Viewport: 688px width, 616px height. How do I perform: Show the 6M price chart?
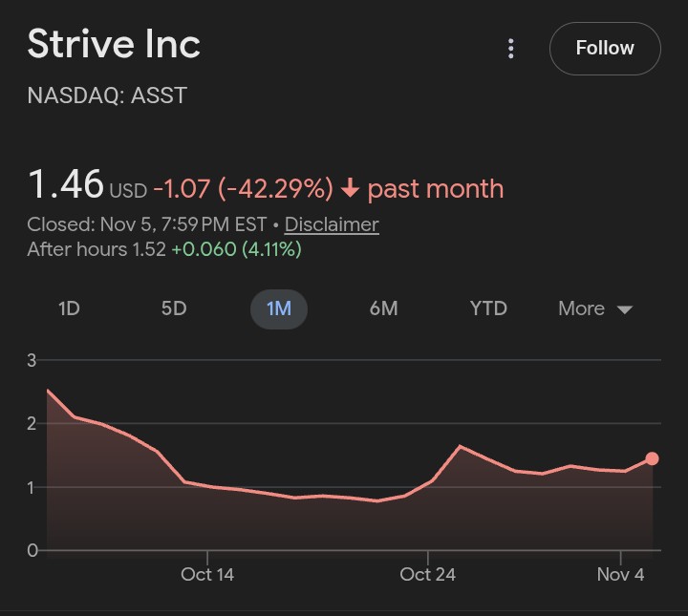click(383, 308)
